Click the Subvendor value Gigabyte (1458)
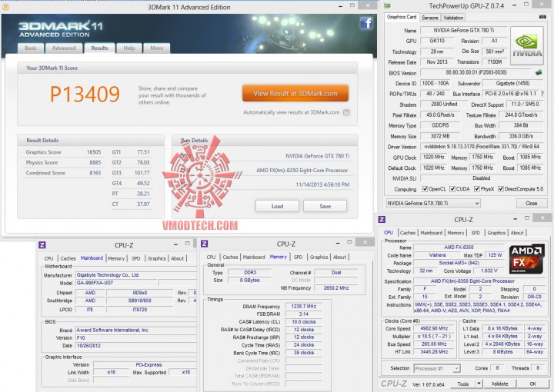This screenshot has width=554, height=392. [x=512, y=83]
